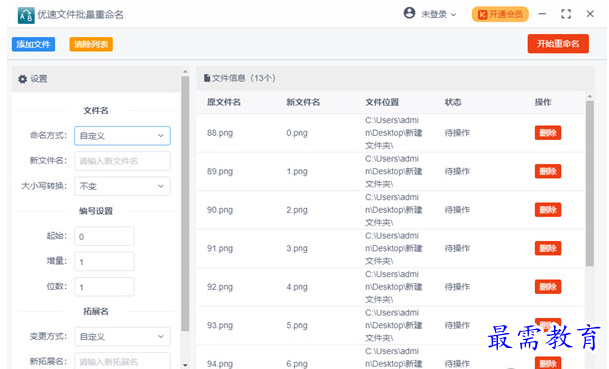The height and width of the screenshot is (369, 609).
Task: Select the 90.png original filename cell
Action: tap(220, 210)
